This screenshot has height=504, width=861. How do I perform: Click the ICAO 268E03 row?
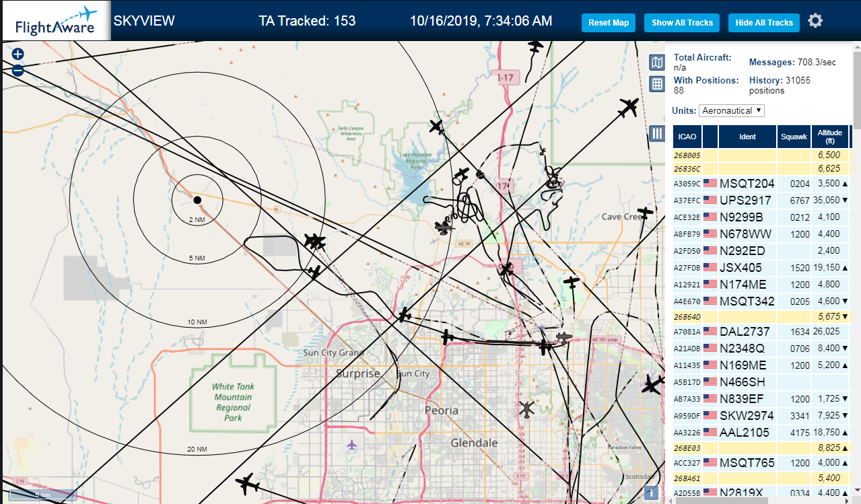[761, 448]
